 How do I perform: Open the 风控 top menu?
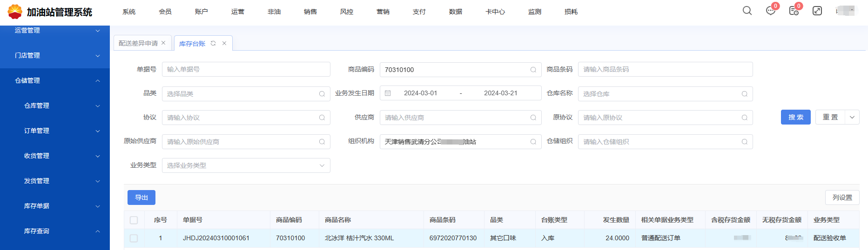(x=346, y=12)
